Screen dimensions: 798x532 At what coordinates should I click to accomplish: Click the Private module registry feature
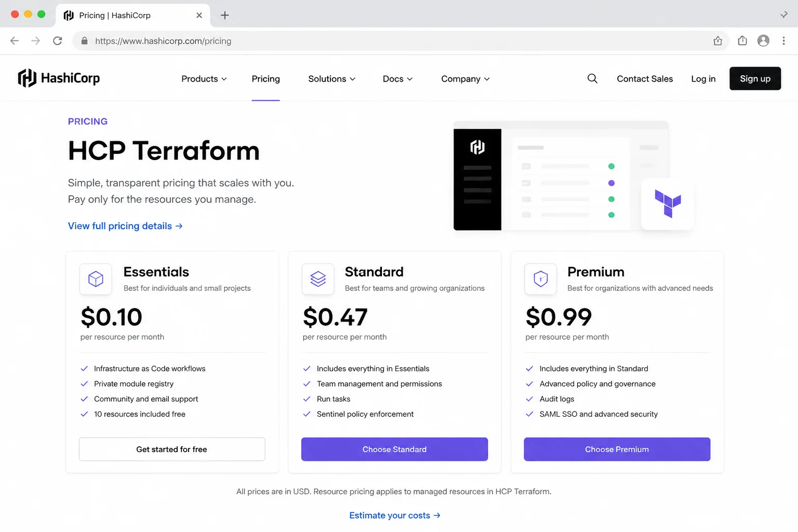point(134,384)
